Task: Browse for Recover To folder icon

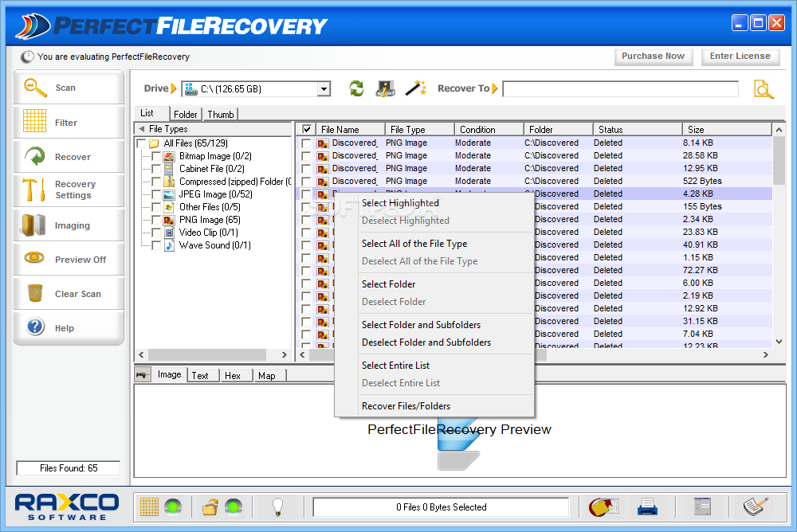Action: pyautogui.click(x=764, y=89)
